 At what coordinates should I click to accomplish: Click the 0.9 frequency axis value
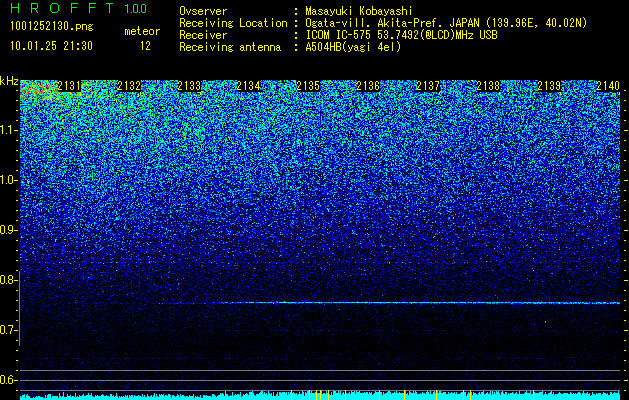[x=9, y=230]
